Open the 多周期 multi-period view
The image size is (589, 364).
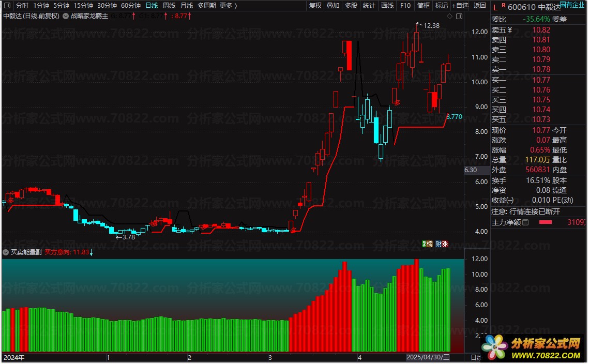[x=207, y=5]
